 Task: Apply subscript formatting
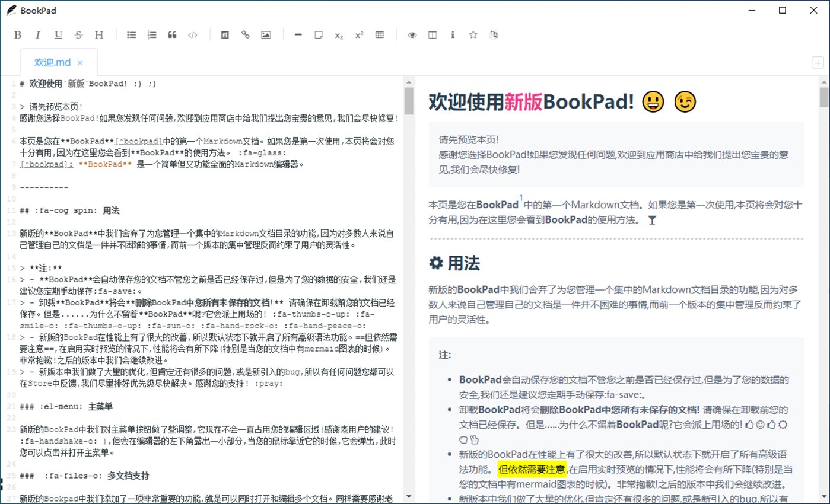(x=339, y=35)
